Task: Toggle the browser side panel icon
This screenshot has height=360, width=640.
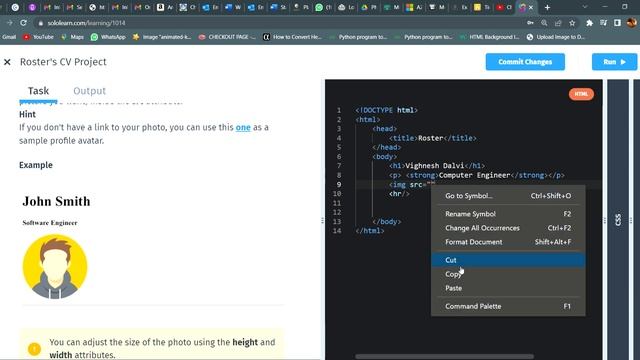Action: [x=618, y=23]
